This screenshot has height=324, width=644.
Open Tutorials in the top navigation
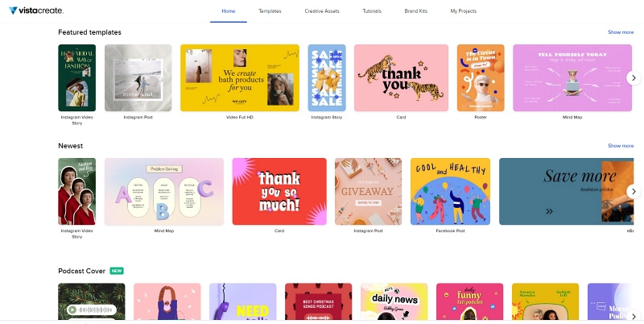click(372, 11)
